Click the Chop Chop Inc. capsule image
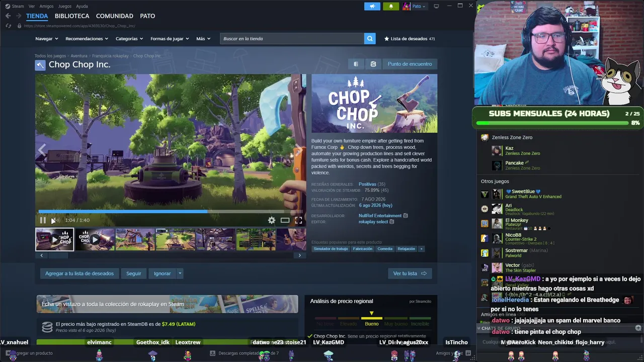644x362 pixels. (374, 104)
